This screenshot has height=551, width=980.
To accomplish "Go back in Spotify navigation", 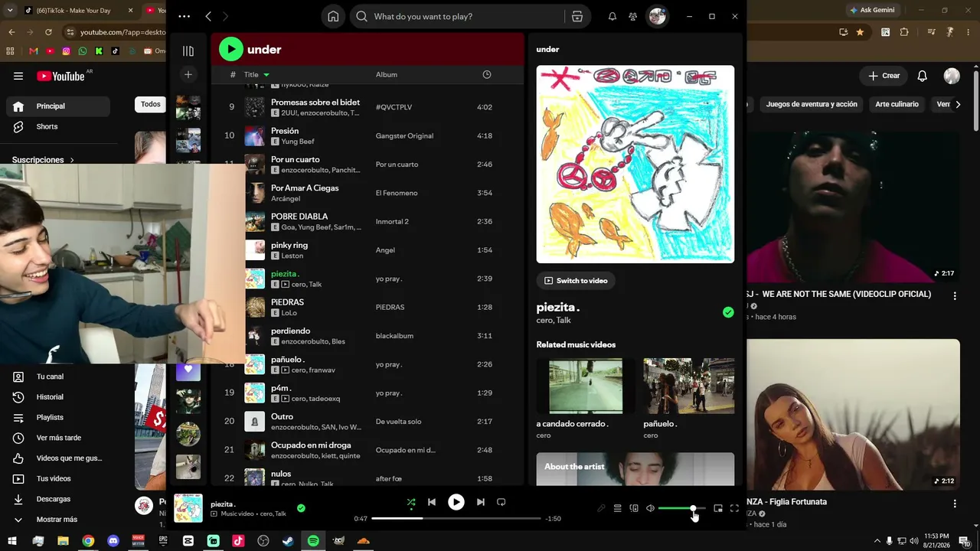I will pos(208,16).
